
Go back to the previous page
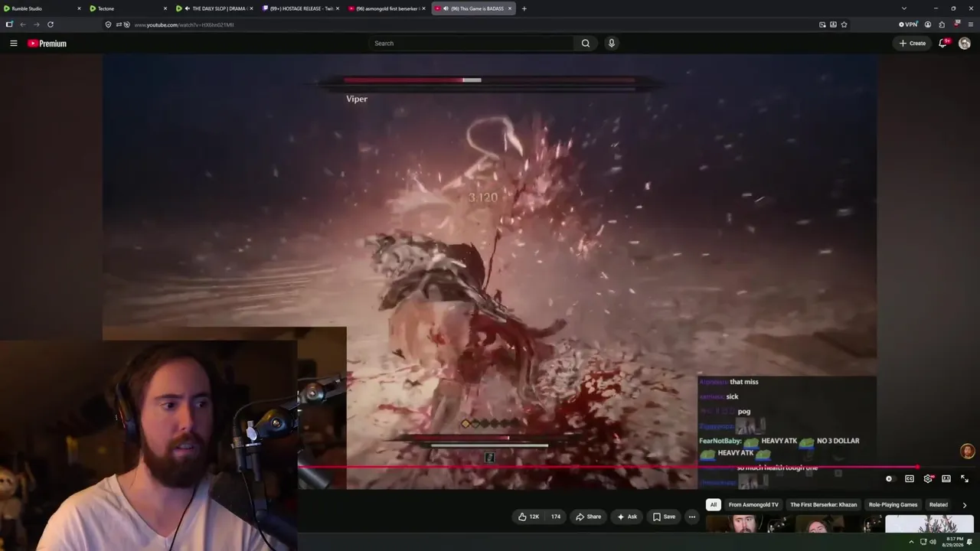pyautogui.click(x=22, y=24)
